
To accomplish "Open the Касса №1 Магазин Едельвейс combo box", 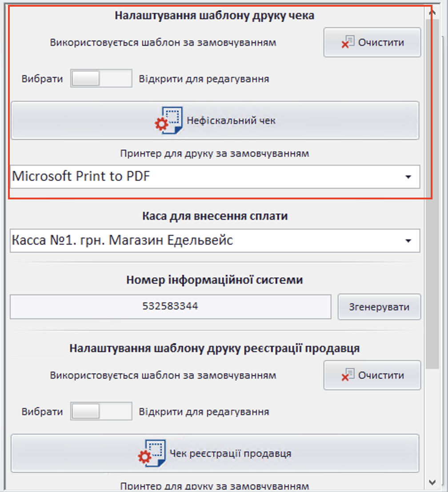I will tap(204, 241).
